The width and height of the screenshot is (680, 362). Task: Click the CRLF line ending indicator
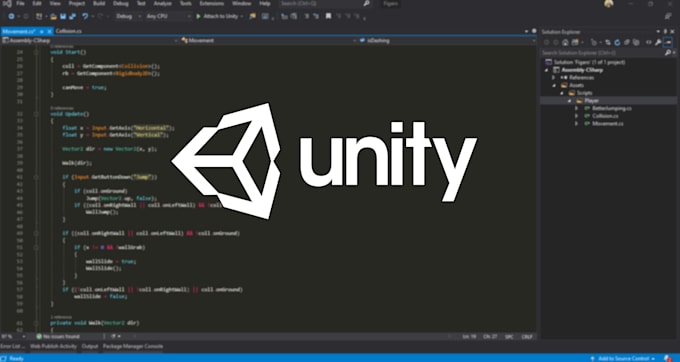[527, 336]
